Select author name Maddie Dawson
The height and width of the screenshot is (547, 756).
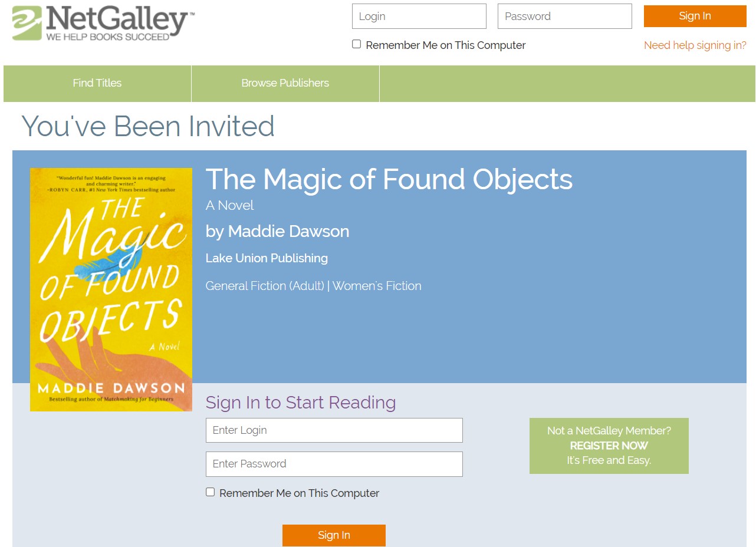click(x=288, y=231)
